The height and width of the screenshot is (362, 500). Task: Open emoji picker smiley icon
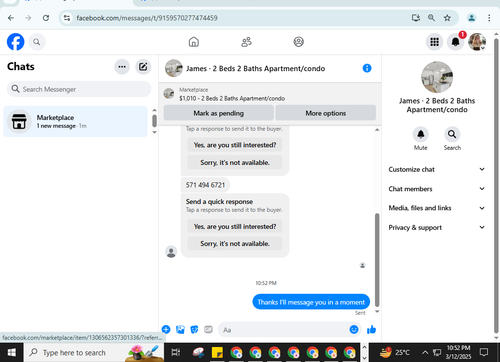point(354,329)
